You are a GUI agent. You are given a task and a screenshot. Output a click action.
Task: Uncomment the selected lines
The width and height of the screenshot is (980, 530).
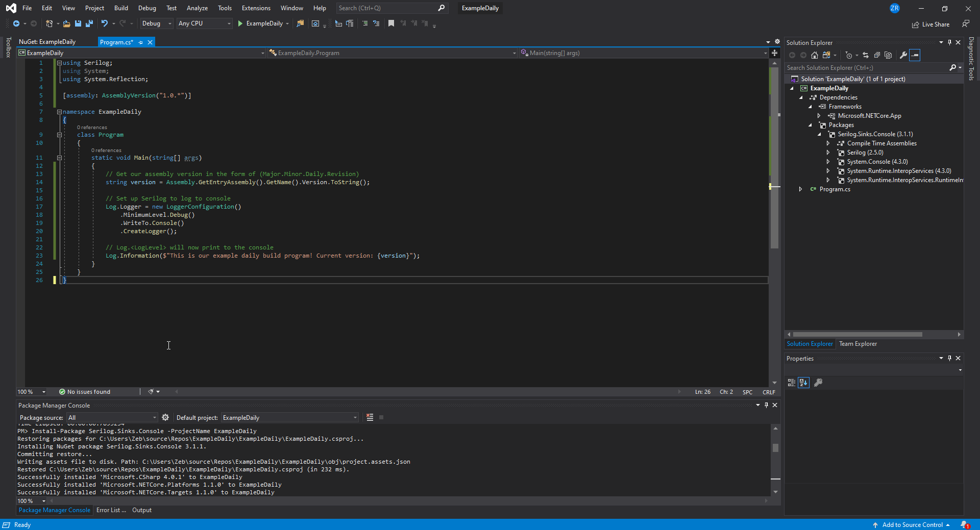377,23
